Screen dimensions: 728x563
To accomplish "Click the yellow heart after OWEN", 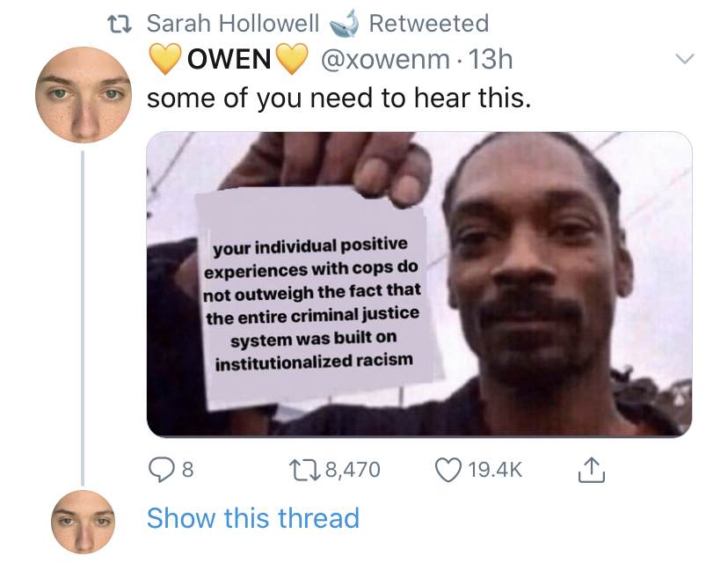I will [292, 59].
